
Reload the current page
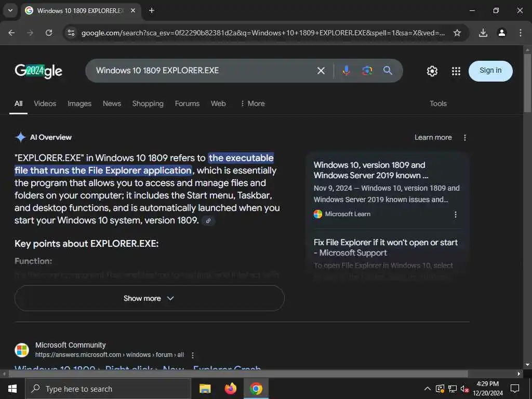[x=49, y=33]
